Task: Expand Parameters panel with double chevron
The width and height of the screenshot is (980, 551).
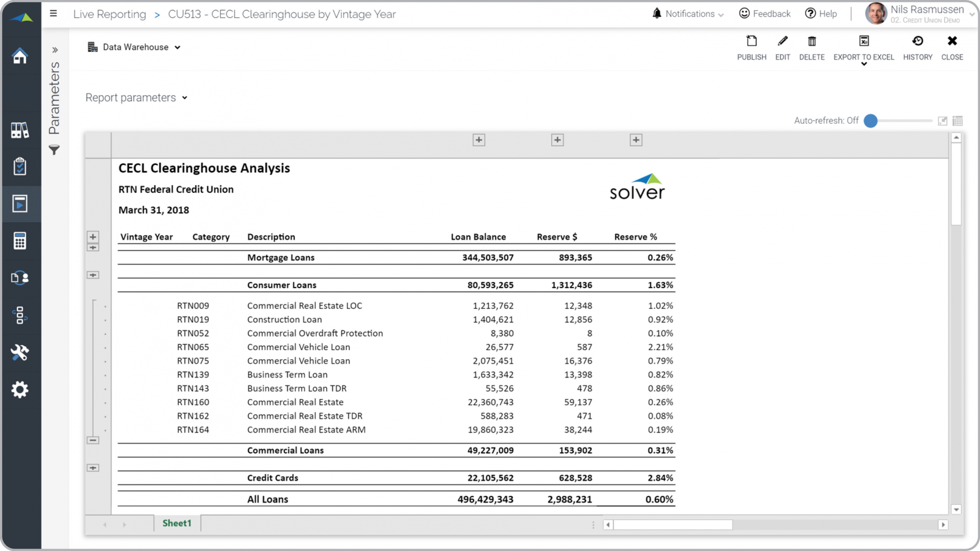Action: [x=55, y=50]
